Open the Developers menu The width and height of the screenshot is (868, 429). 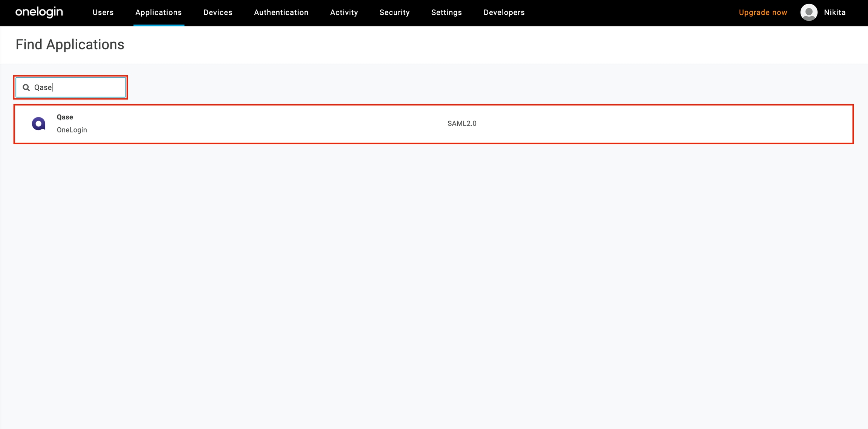pyautogui.click(x=504, y=12)
